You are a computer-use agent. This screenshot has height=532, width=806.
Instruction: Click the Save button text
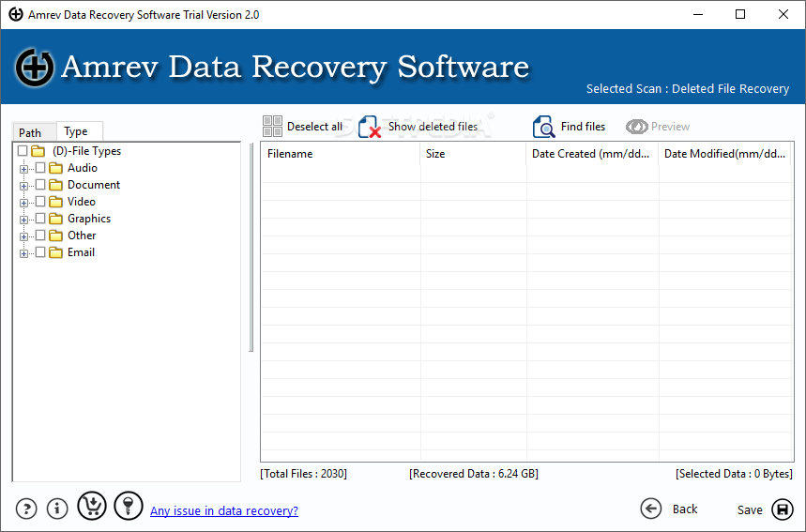pyautogui.click(x=750, y=509)
